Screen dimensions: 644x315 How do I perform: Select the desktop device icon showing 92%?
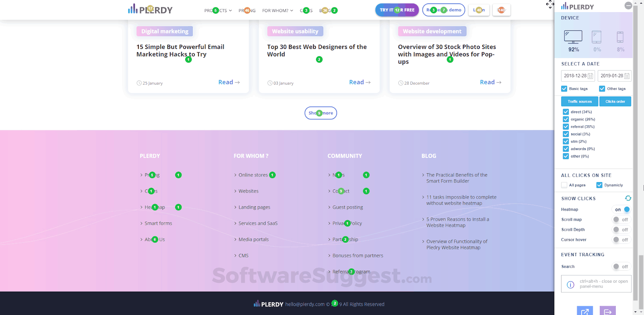[x=573, y=37]
